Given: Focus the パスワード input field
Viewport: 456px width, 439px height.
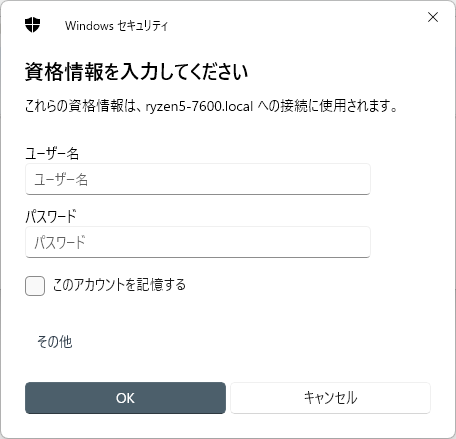Looking at the screenshot, I should (198, 242).
